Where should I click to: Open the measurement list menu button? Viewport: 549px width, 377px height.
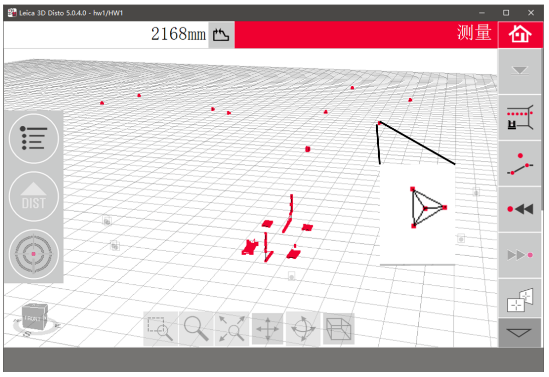34,139
